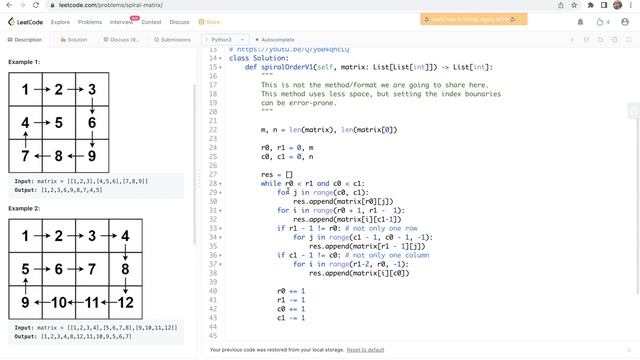The height and width of the screenshot is (360, 640).
Task: Click the Chrome profile avatar
Action: point(618,5)
